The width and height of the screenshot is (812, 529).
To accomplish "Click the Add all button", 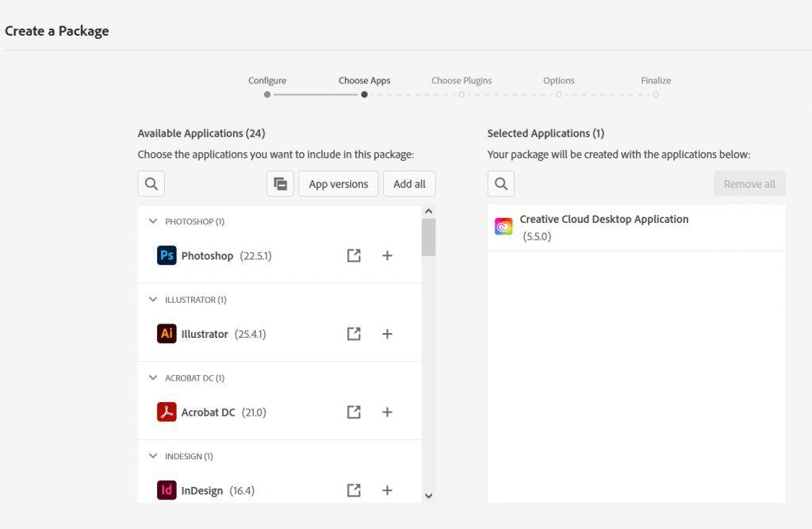I will [x=409, y=183].
